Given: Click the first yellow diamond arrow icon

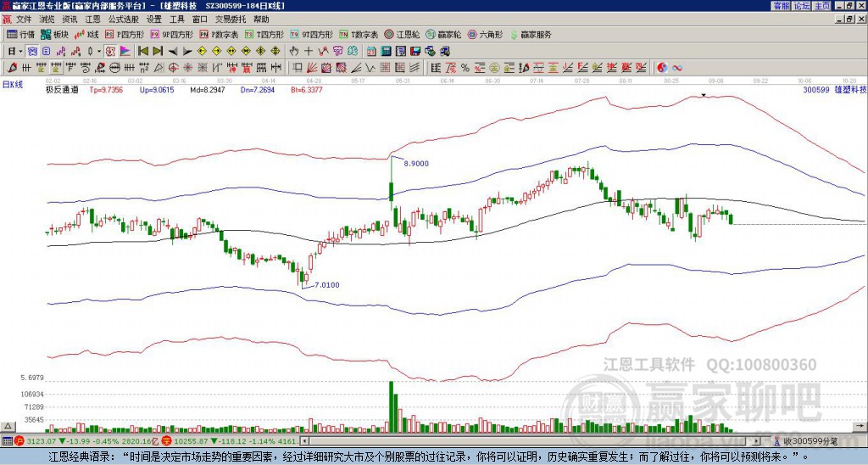Looking at the screenshot, I should click(x=202, y=52).
